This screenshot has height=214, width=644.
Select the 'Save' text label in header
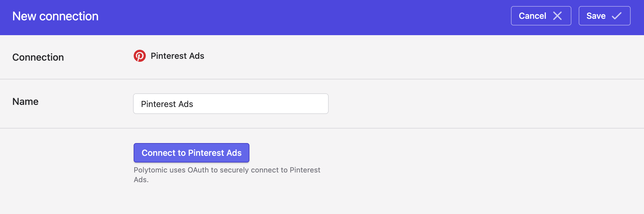pyautogui.click(x=596, y=16)
